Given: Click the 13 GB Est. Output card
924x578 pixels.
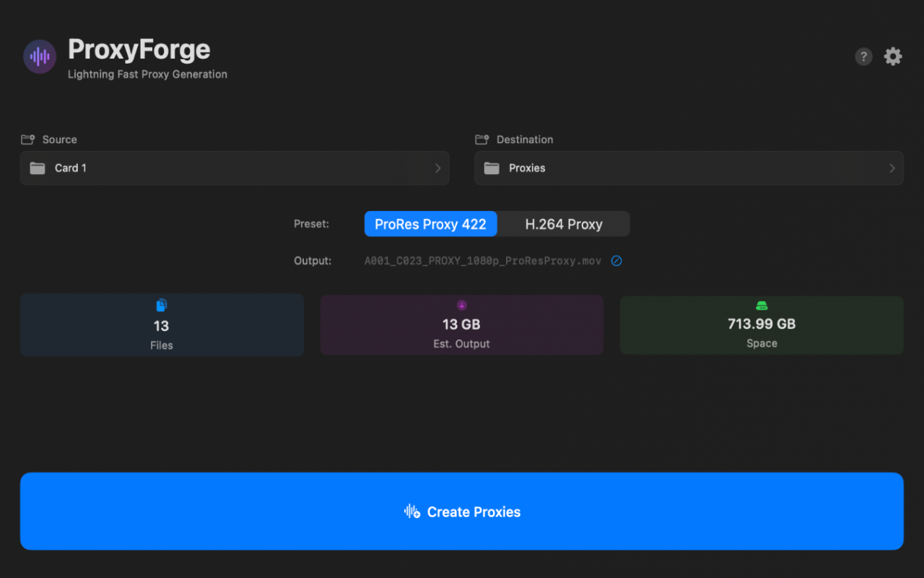Looking at the screenshot, I should coord(461,325).
